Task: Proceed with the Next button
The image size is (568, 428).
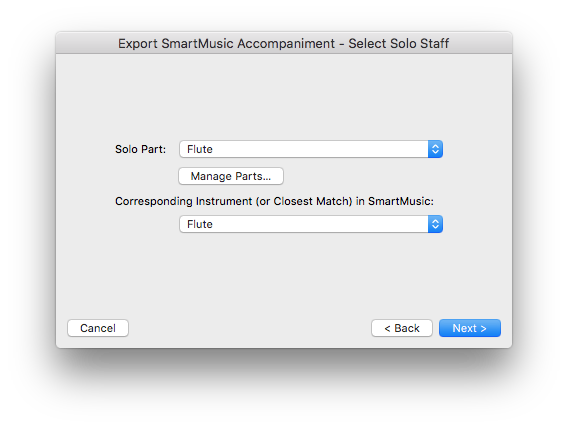Action: click(x=470, y=328)
